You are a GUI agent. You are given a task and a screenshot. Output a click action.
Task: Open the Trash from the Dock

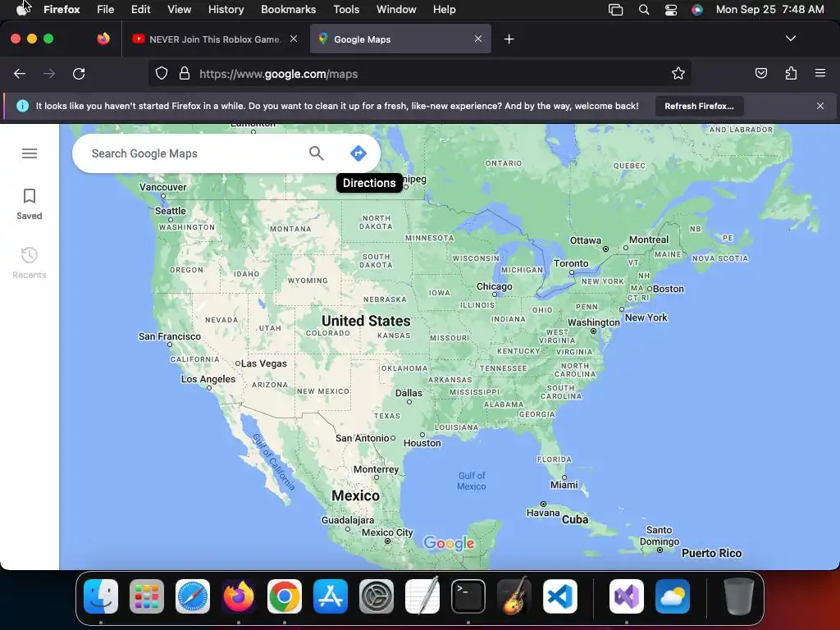pyautogui.click(x=739, y=596)
